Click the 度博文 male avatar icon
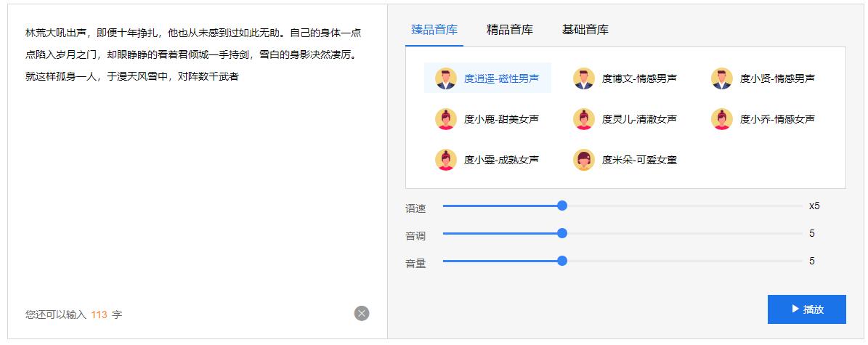 click(x=583, y=78)
